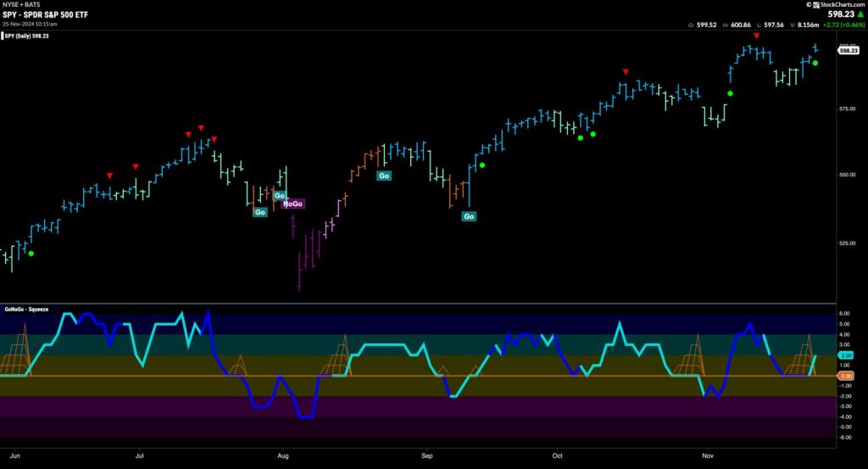Select the Go label below the September low
Image resolution: width=868 pixels, height=469 pixels.
pyautogui.click(x=469, y=216)
